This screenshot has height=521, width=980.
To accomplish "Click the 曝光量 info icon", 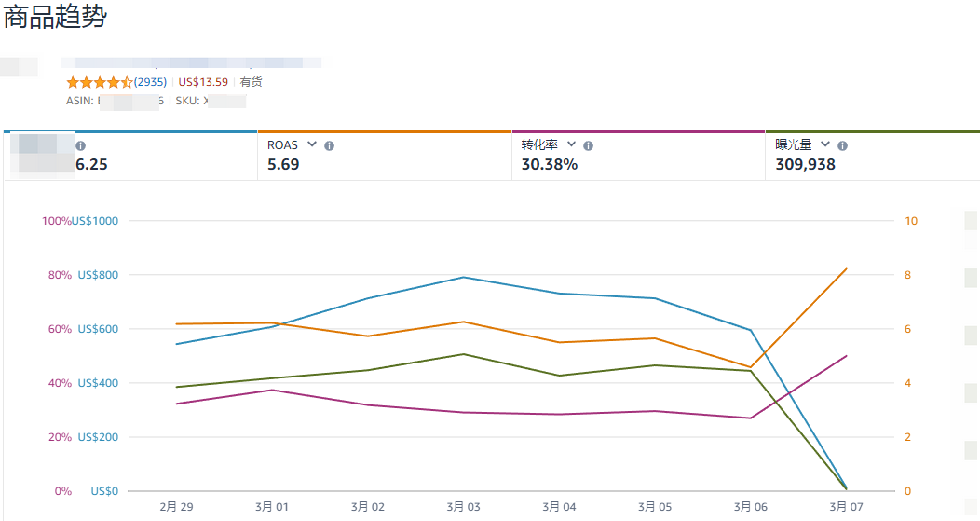I will (x=842, y=146).
